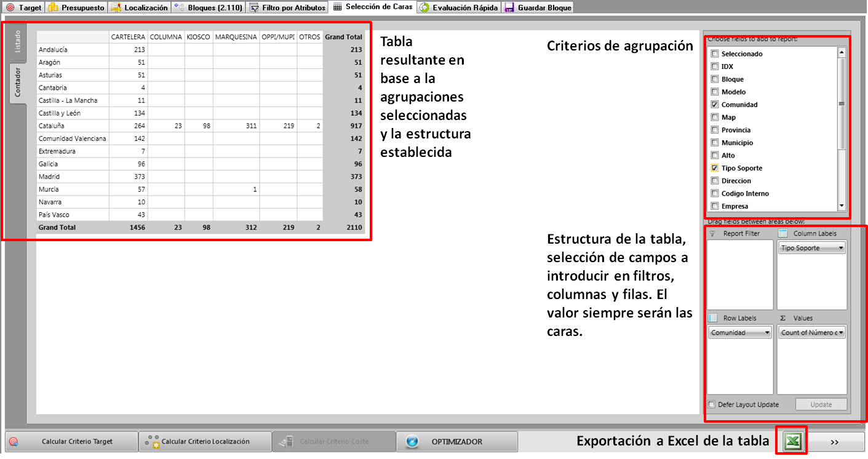Switch to the Listado vertical tab
The image size is (868, 459).
click(18, 41)
